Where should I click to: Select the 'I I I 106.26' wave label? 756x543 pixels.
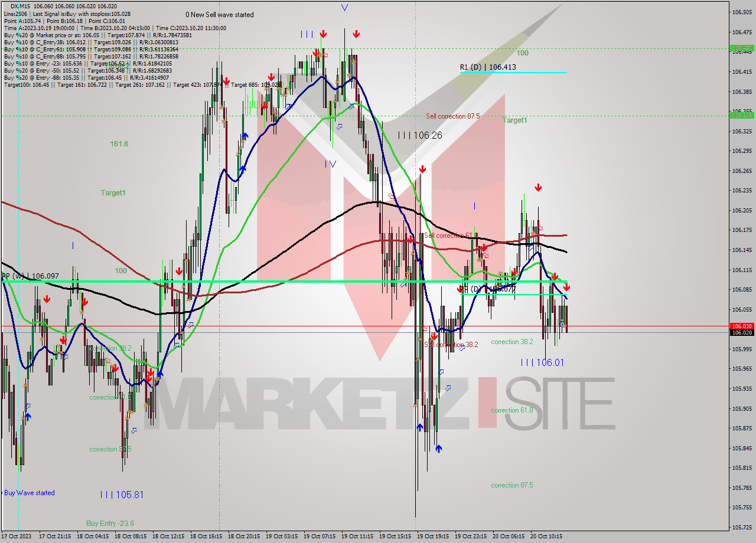(x=420, y=135)
